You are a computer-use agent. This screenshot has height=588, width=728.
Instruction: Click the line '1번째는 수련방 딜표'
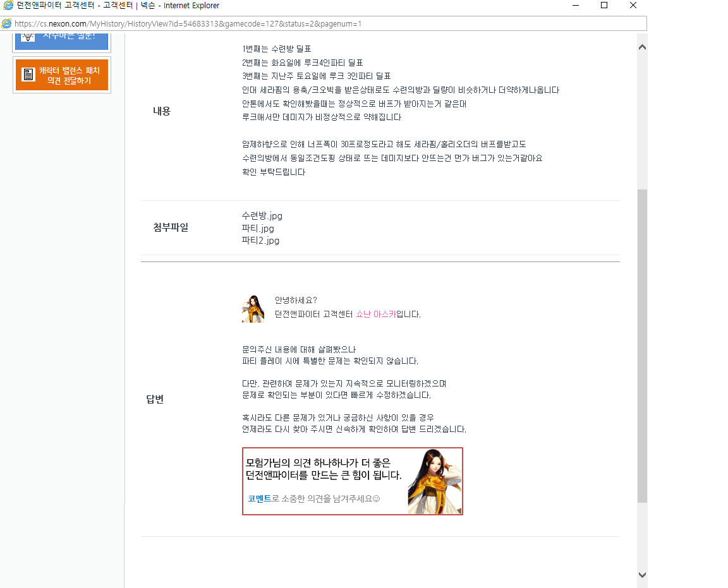click(277, 49)
